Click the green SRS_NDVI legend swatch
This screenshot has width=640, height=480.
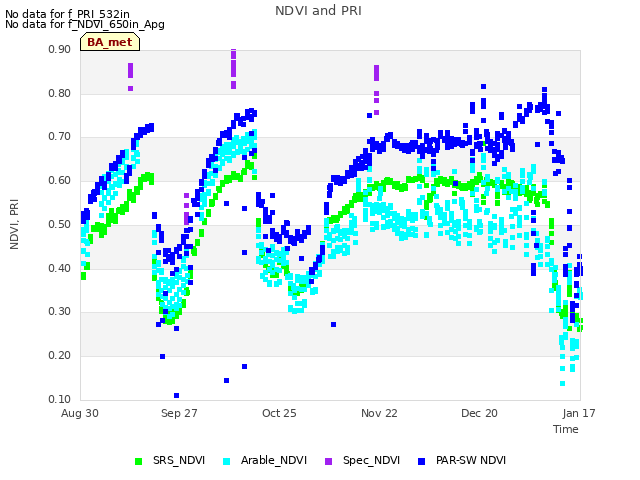click(138, 461)
